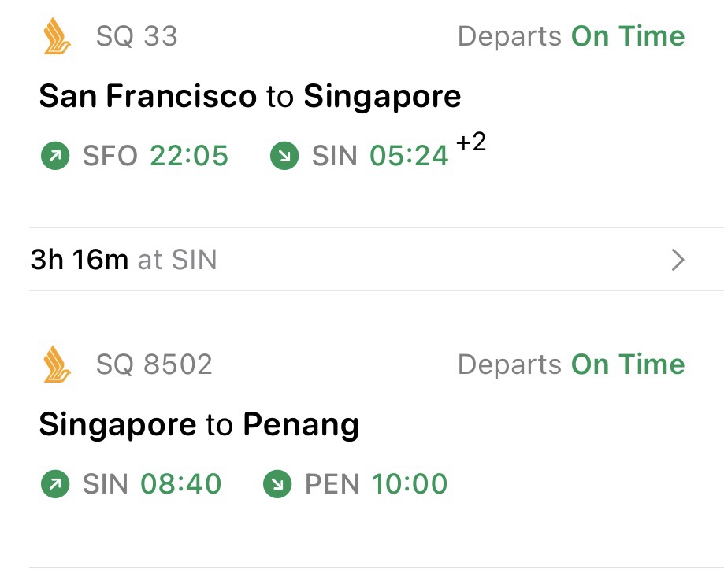724x588 pixels.
Task: Tap the +2 day offset indicator
Action: pos(470,144)
